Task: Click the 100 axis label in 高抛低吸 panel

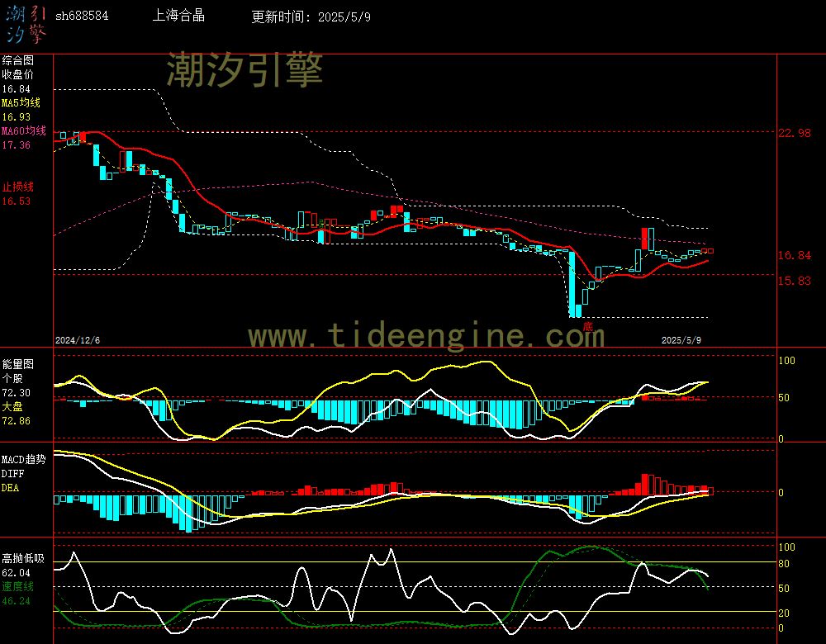Action: 786,547
